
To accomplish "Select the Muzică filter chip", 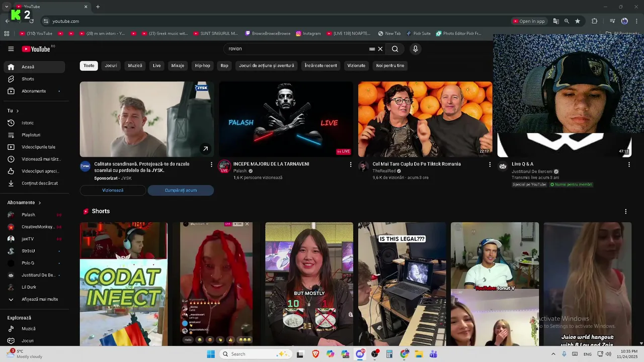I will (135, 66).
